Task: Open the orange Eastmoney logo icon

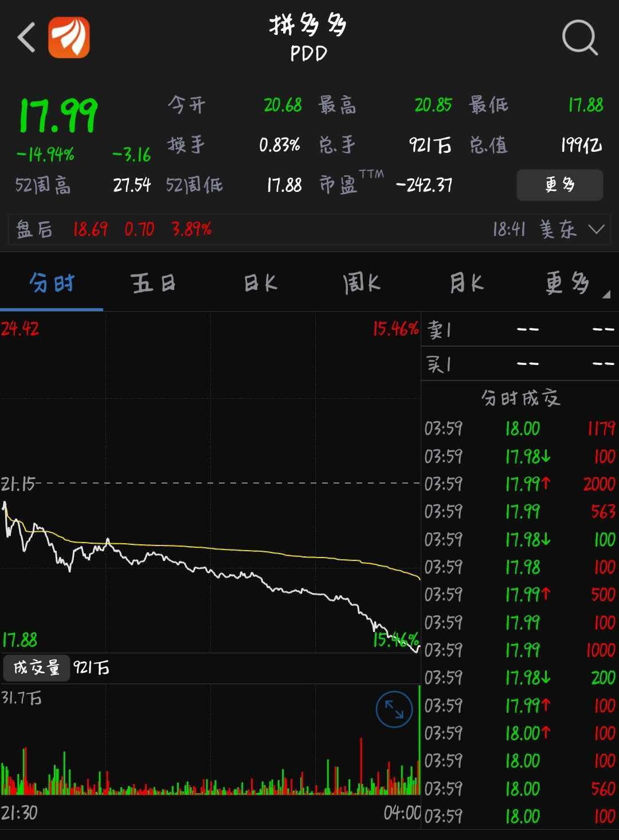Action: pyautogui.click(x=69, y=37)
